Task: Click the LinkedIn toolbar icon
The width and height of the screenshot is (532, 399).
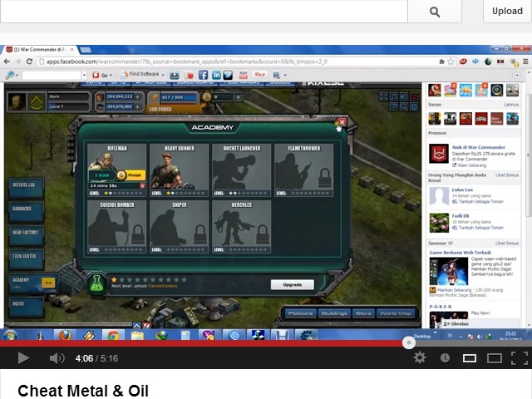Action: (216, 75)
